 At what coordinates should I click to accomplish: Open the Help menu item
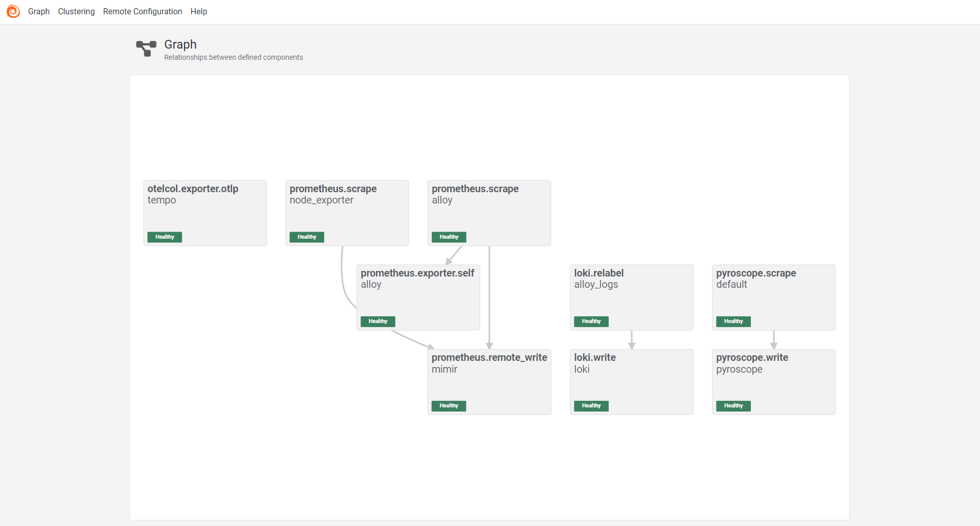coord(198,11)
